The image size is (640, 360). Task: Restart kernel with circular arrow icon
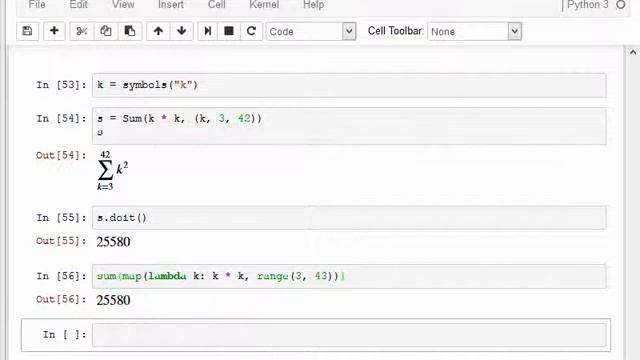[251, 31]
